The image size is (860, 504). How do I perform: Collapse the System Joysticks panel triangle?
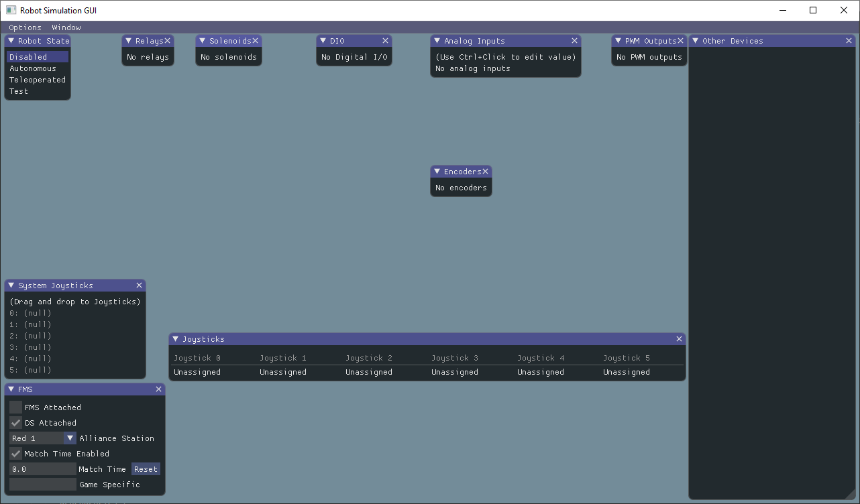pos(11,285)
